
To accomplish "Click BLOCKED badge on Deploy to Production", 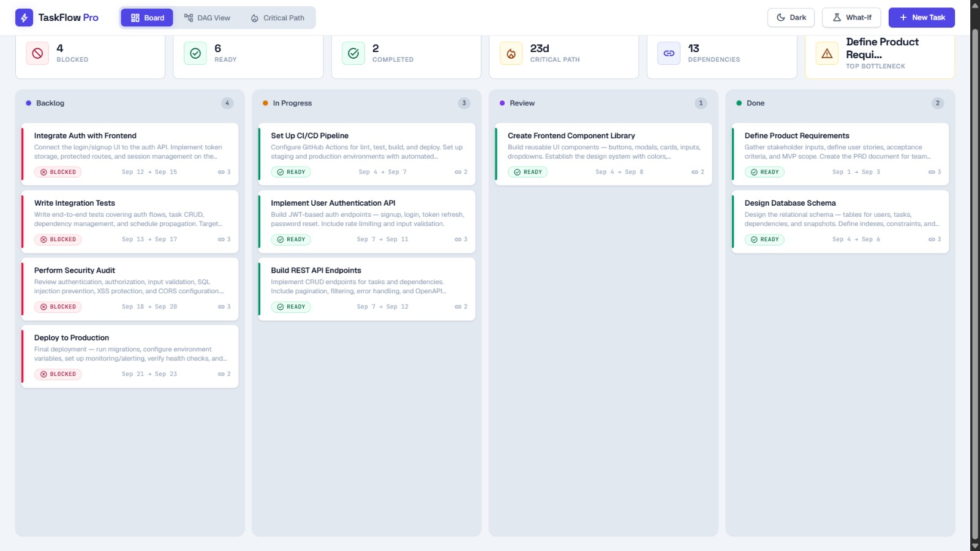I will point(58,374).
